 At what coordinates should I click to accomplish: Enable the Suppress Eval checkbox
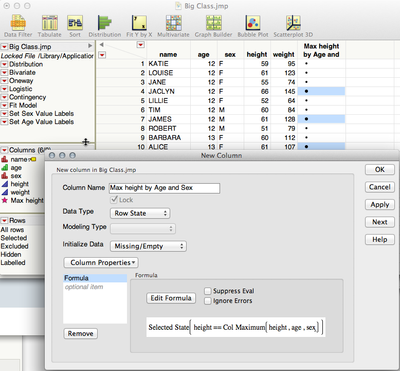pos(208,291)
